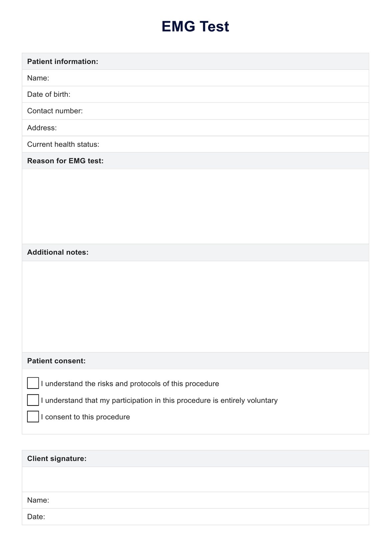Click the Name field under Patient information

[x=207, y=78]
